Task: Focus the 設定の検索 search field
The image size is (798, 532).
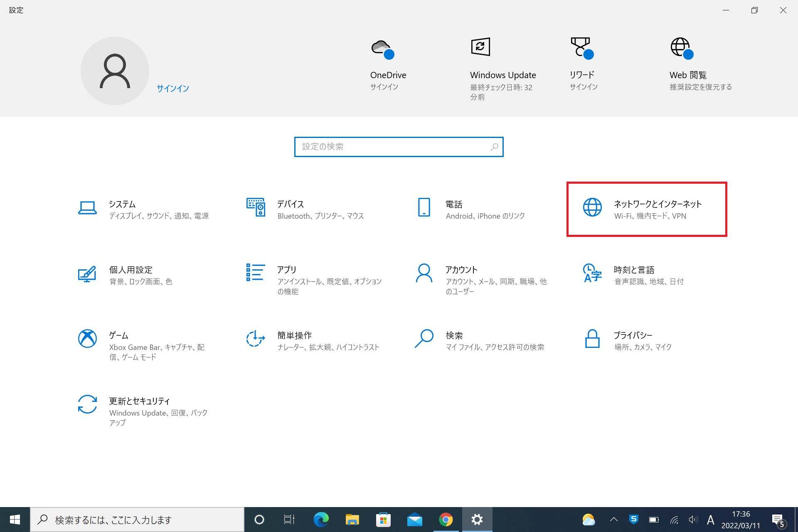Action: pyautogui.click(x=399, y=147)
